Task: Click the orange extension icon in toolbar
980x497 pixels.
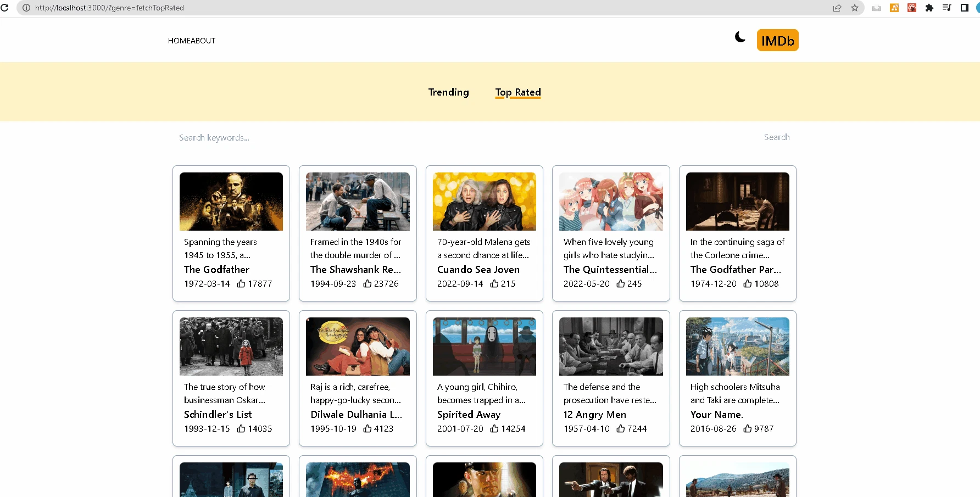Action: pos(894,8)
